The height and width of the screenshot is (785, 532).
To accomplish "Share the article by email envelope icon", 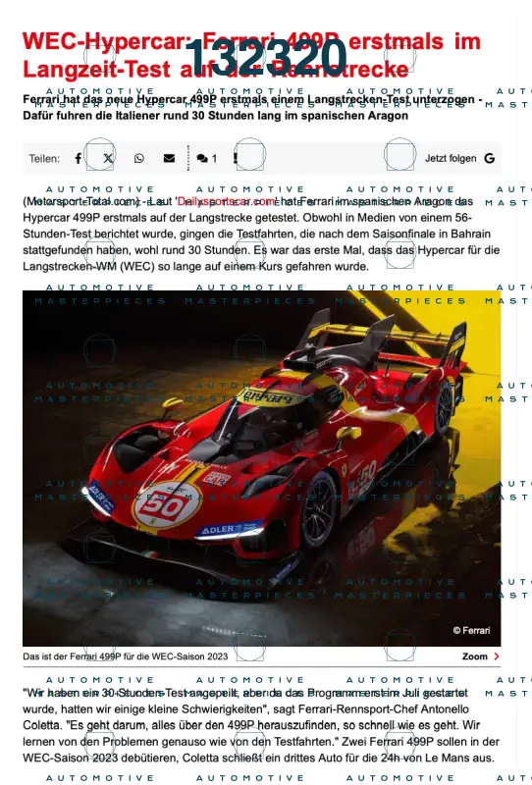I will coord(170,159).
